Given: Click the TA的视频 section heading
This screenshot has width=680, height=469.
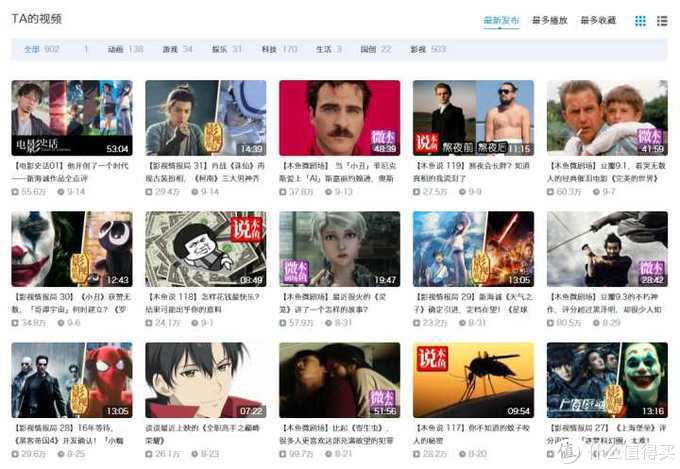Looking at the screenshot, I should tap(36, 19).
